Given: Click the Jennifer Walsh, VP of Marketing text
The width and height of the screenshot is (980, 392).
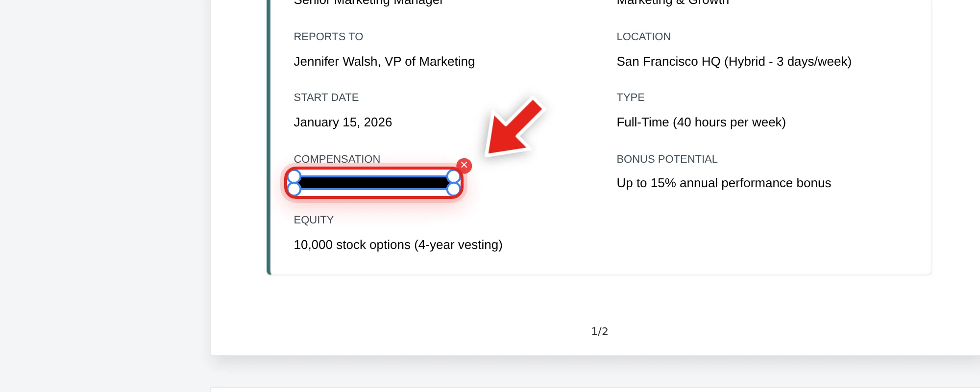Looking at the screenshot, I should (x=384, y=61).
